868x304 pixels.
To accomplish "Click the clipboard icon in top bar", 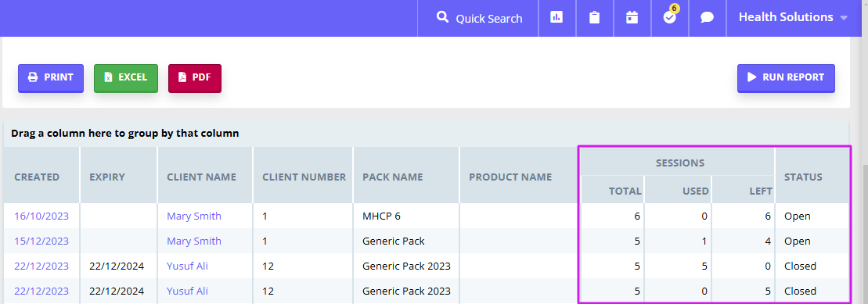I will click(595, 18).
